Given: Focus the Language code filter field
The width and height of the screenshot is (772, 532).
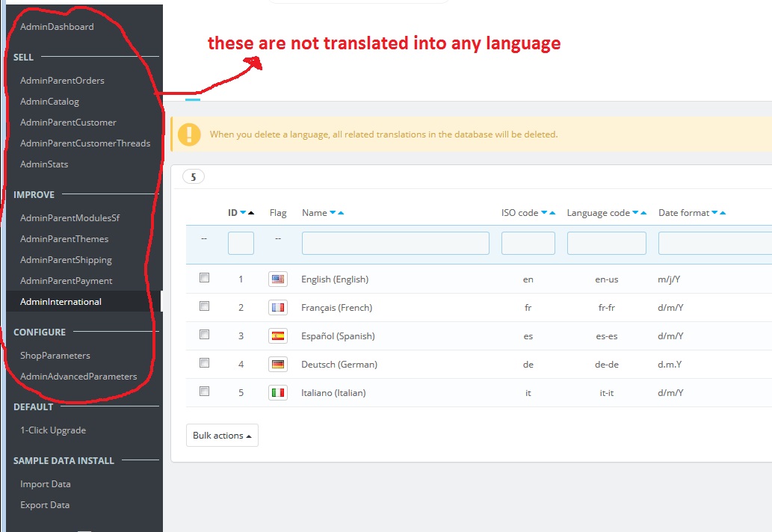Looking at the screenshot, I should pos(607,243).
